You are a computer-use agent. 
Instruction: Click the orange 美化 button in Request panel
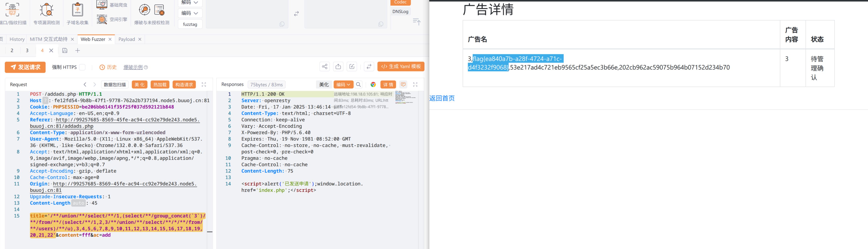tap(140, 84)
